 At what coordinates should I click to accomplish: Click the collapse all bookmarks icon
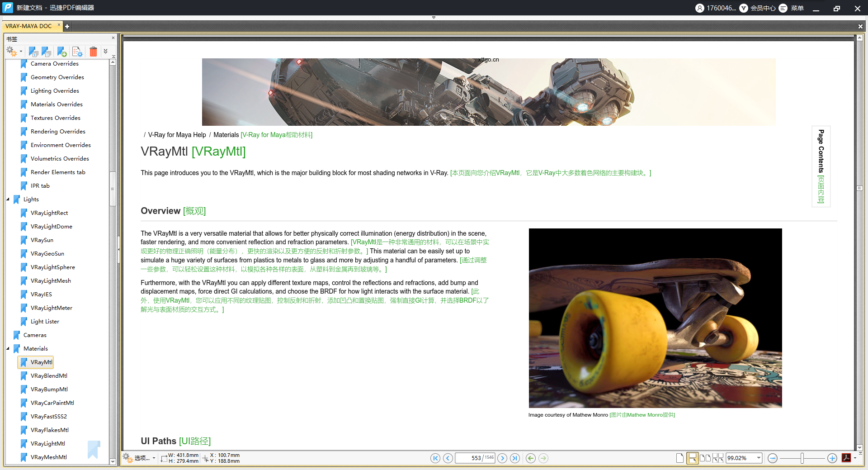pyautogui.click(x=46, y=52)
